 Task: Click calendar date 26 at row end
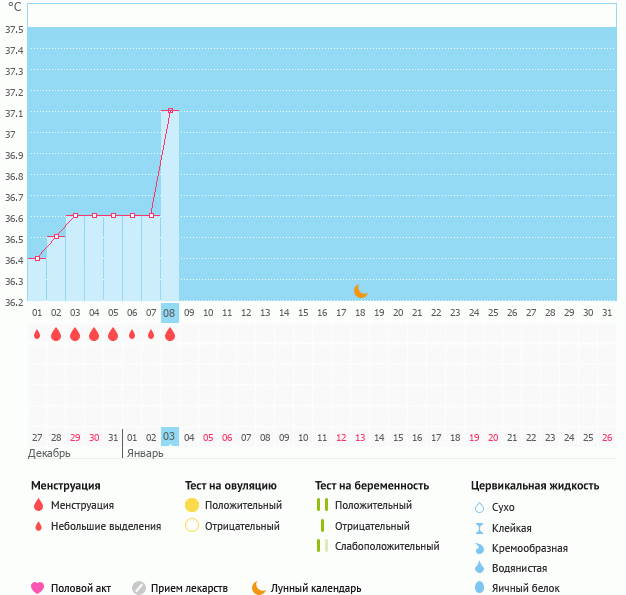[x=607, y=437]
